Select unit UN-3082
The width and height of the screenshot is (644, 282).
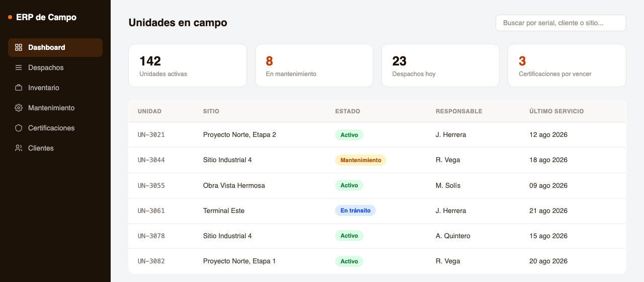tap(151, 261)
